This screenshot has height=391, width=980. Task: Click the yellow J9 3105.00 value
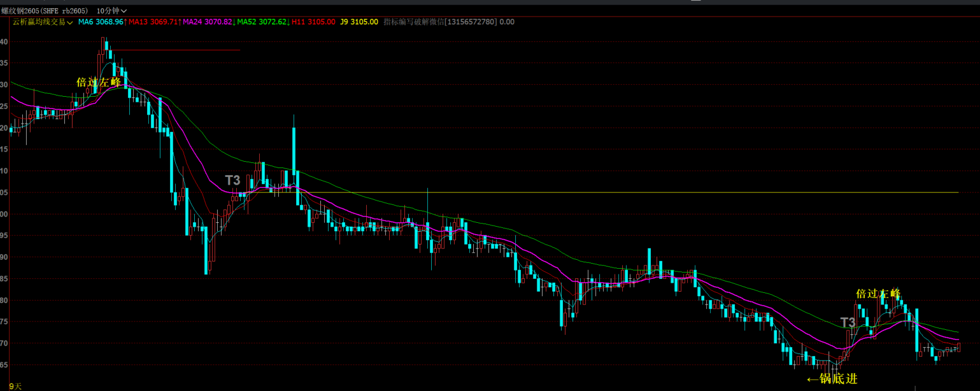tap(359, 22)
